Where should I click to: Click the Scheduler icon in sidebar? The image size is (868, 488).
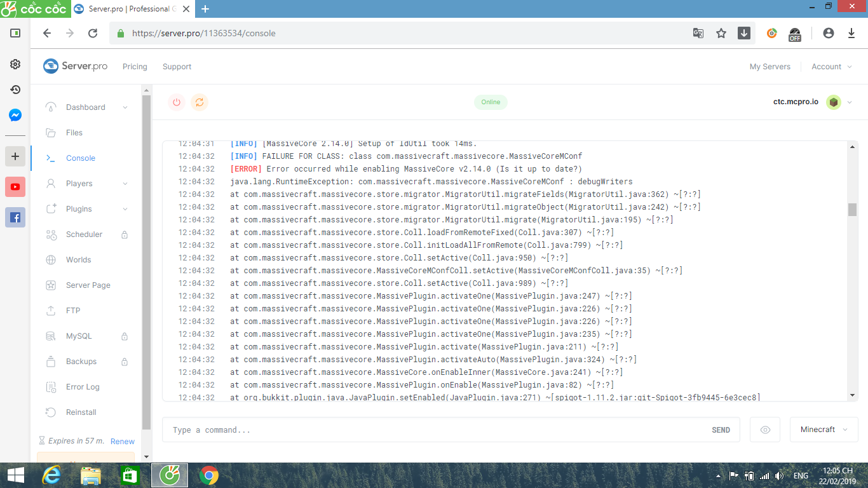pos(51,234)
